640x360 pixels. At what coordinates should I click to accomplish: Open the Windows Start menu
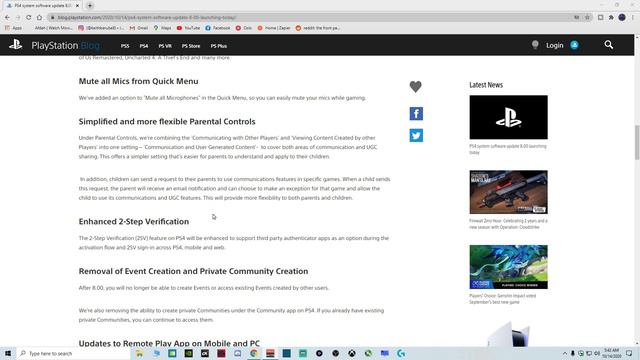8,353
